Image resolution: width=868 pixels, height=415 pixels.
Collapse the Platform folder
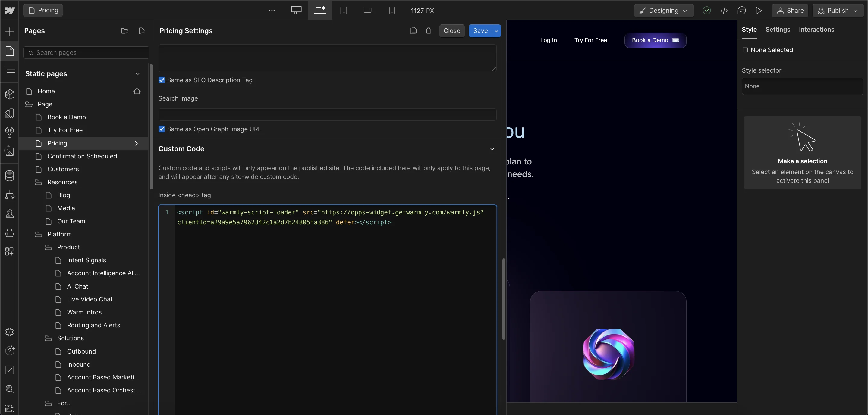[38, 234]
